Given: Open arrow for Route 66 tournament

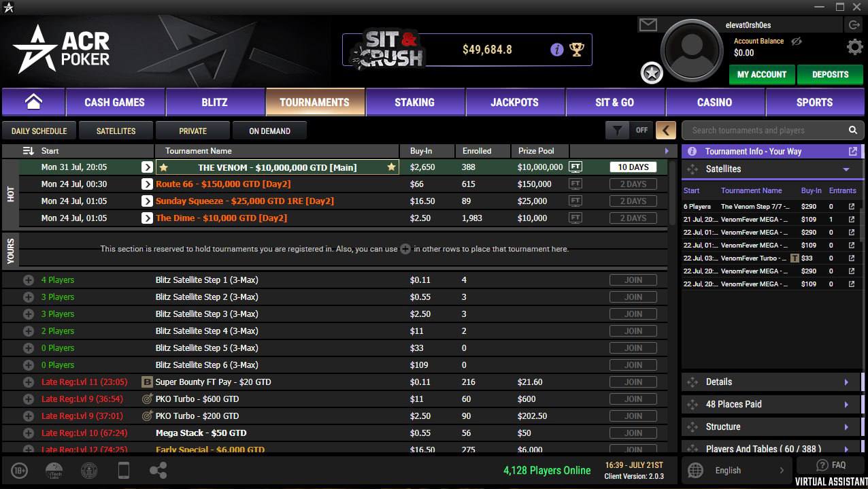Looking at the screenshot, I should pyautogui.click(x=147, y=184).
